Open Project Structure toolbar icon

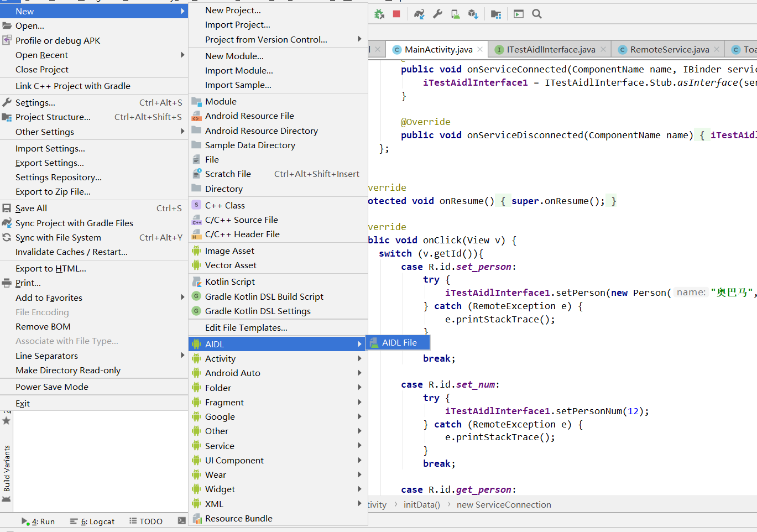pos(495,14)
